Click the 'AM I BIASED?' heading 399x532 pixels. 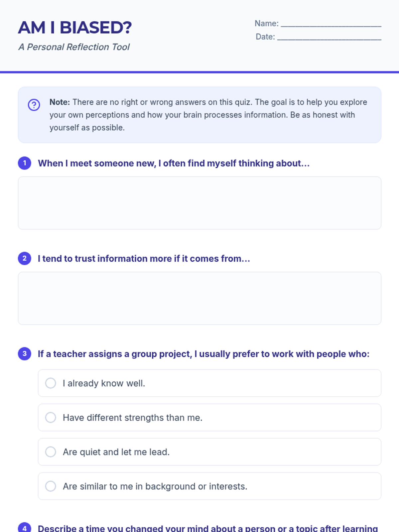[75, 28]
